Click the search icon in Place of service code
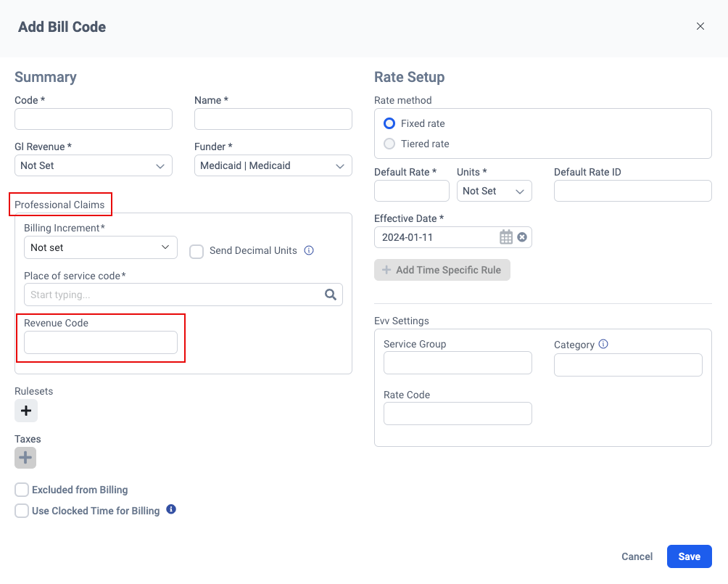The width and height of the screenshot is (728, 584). (x=331, y=295)
